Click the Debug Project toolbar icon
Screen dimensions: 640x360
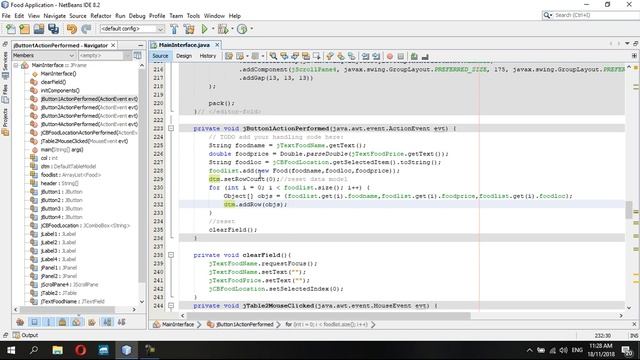222,29
